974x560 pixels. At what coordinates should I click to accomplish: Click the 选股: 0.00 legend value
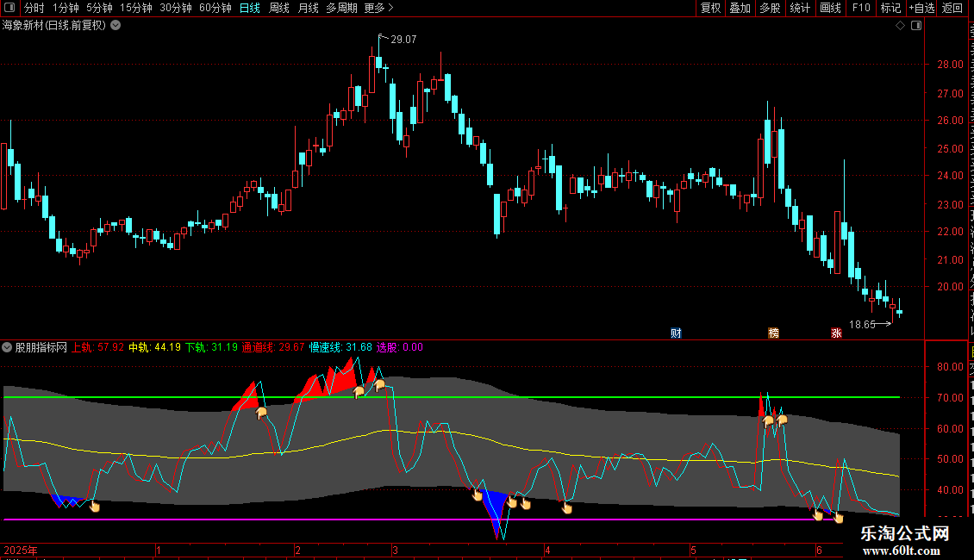pyautogui.click(x=399, y=348)
